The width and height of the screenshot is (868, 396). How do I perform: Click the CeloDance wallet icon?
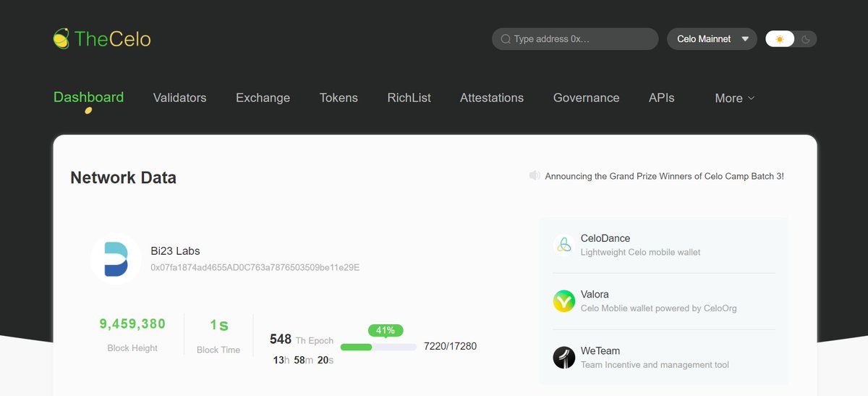pyautogui.click(x=564, y=245)
